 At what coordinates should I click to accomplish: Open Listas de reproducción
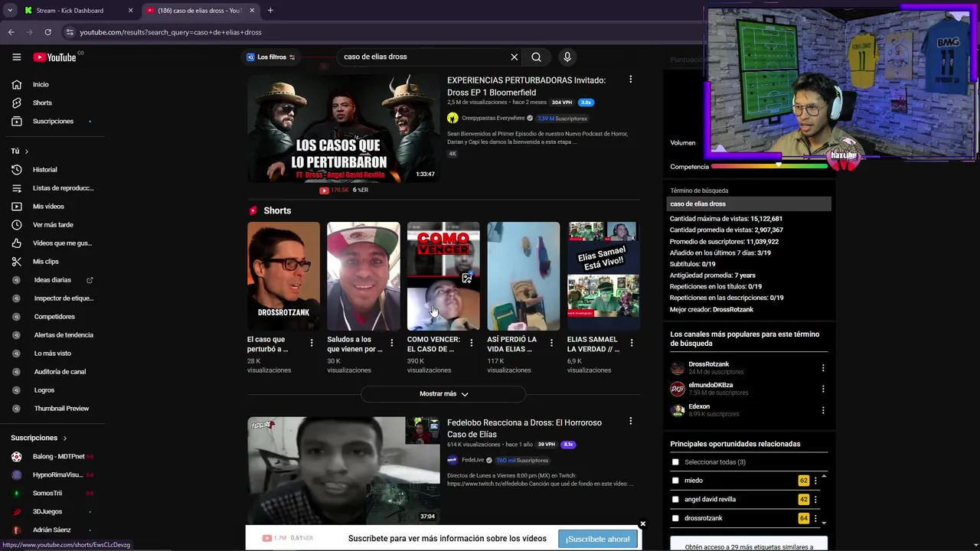pyautogui.click(x=63, y=187)
